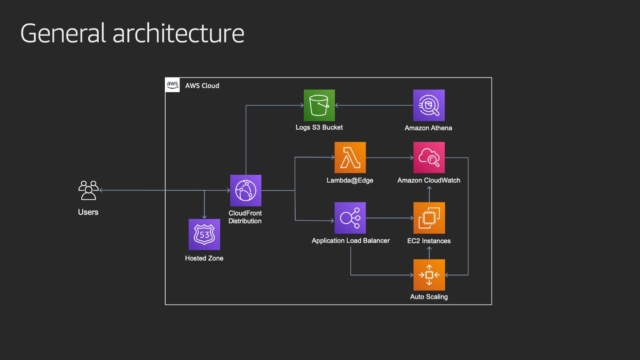
Task: Click the Amazon Athena label text
Action: 428,128
